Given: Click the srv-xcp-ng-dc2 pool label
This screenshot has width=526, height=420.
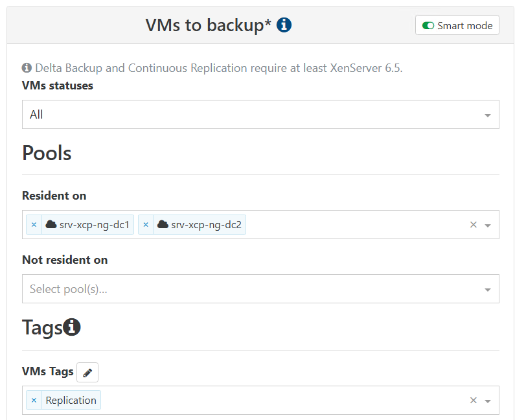Looking at the screenshot, I should 206,225.
